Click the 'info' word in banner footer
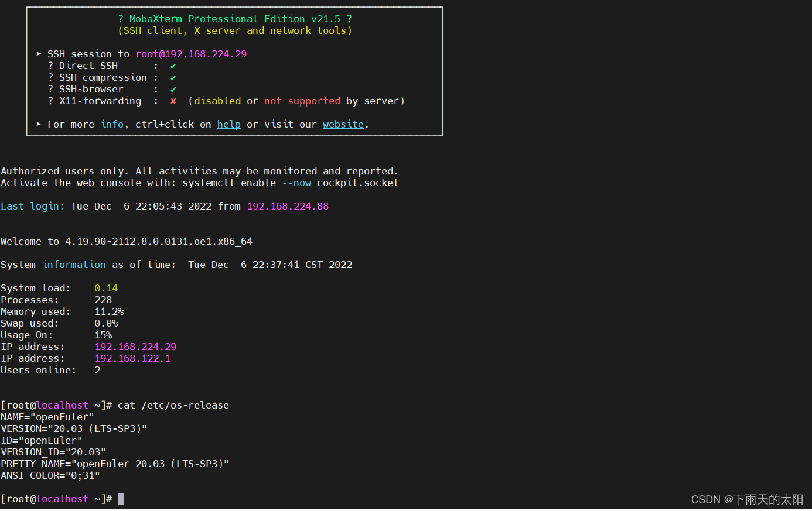 pos(112,124)
